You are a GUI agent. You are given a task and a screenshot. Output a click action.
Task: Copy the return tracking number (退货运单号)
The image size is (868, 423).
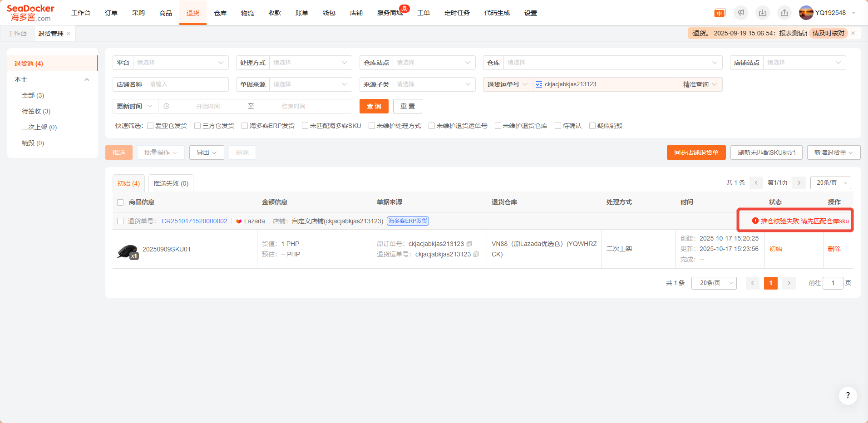pyautogui.click(x=476, y=254)
